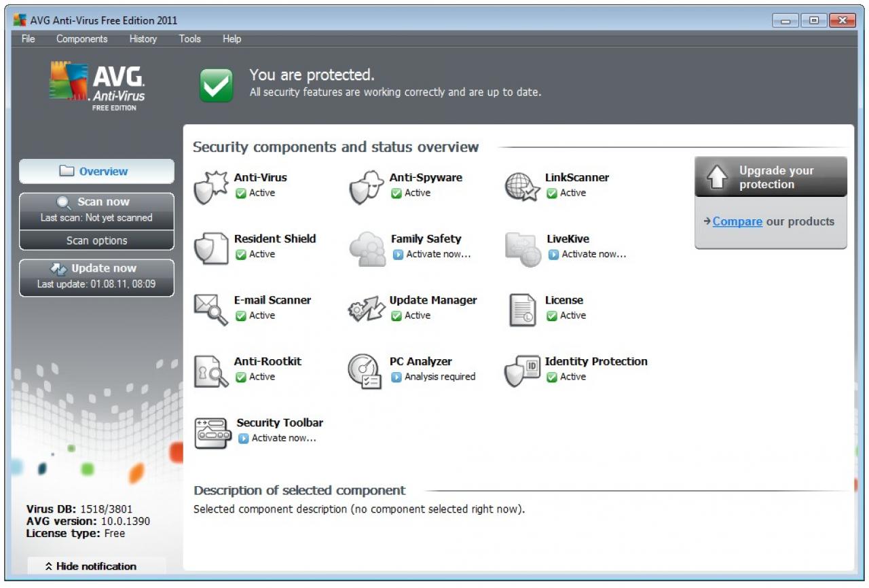This screenshot has height=588, width=869.
Task: Click LiveKive Activate now link
Action: pyautogui.click(x=594, y=255)
